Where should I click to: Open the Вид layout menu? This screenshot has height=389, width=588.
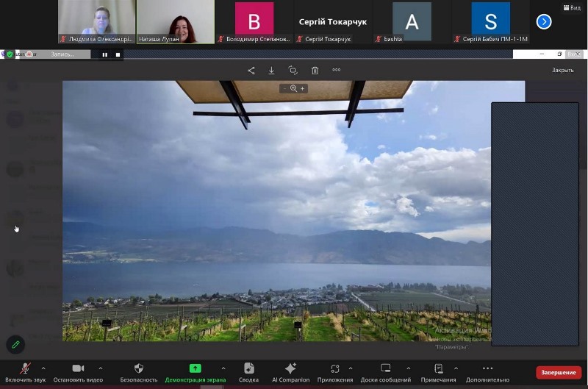[572, 7]
